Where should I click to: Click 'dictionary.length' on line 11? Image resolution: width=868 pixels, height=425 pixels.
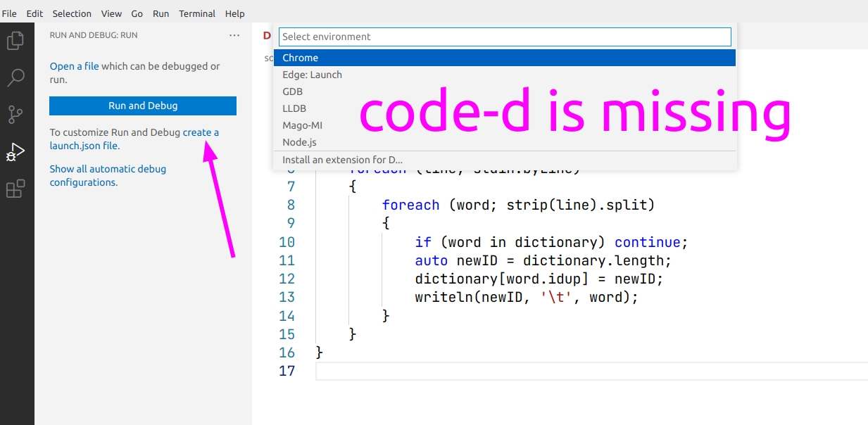(593, 260)
